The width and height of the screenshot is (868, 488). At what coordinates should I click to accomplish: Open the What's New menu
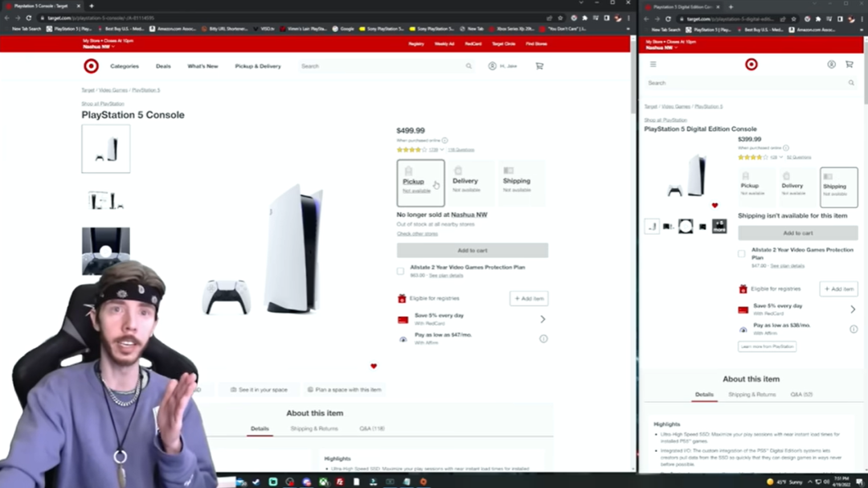pyautogui.click(x=203, y=66)
